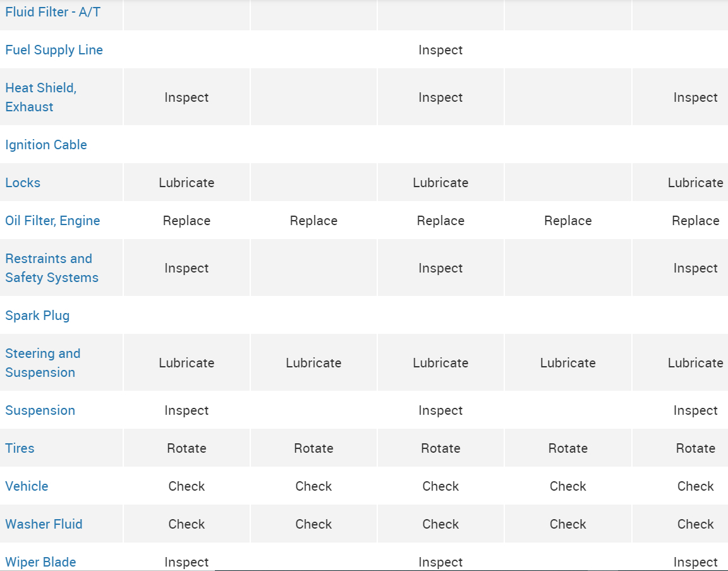Select the first Check cell in Washer Fluid row
Viewport: 728px width, 571px height.
186,524
